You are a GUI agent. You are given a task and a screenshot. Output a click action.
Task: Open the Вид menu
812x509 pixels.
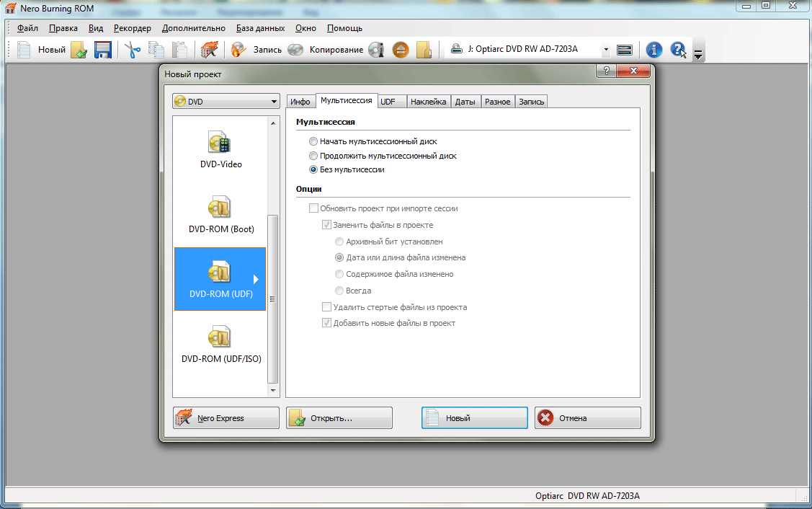coord(96,28)
